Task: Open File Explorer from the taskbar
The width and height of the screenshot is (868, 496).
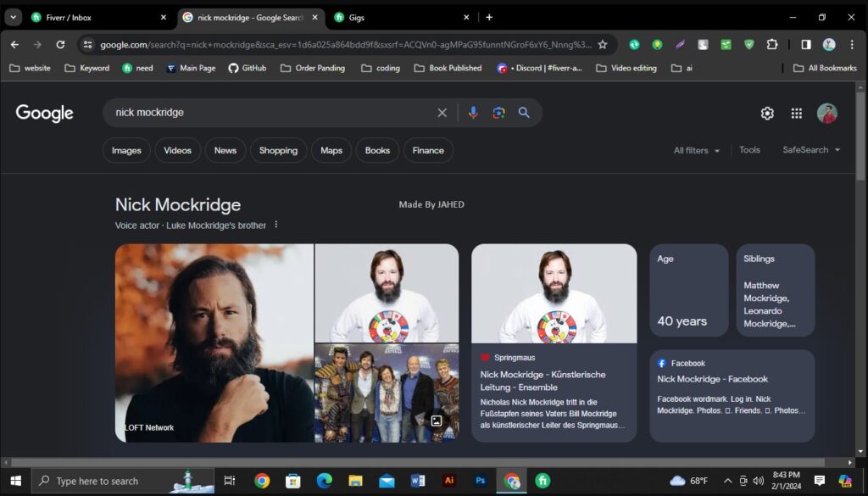Action: (355, 481)
